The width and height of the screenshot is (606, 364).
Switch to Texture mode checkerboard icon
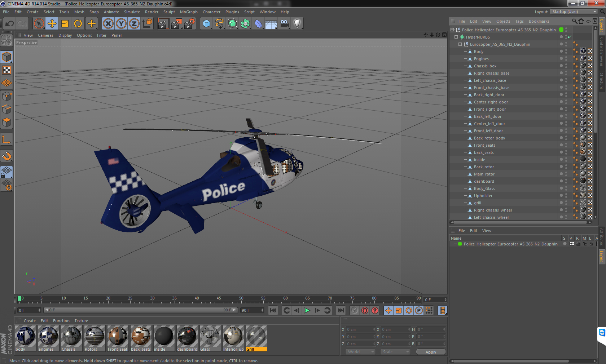click(6, 70)
